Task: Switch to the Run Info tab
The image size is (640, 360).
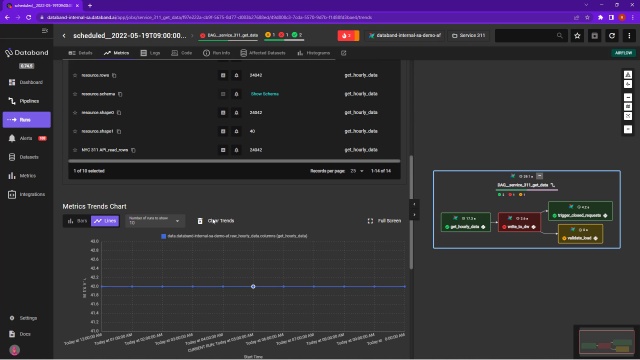Action: click(217, 53)
